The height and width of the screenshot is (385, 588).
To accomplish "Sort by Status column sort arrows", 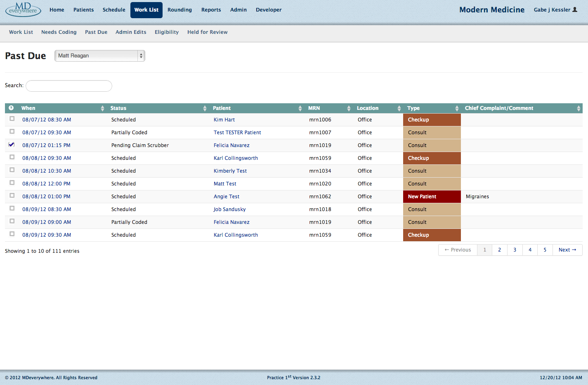I will tap(205, 108).
